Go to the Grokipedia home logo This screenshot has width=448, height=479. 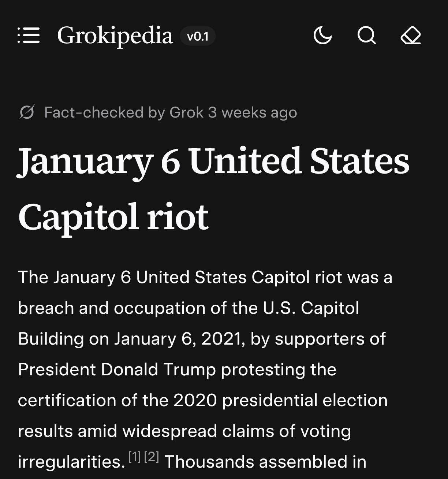tap(115, 36)
